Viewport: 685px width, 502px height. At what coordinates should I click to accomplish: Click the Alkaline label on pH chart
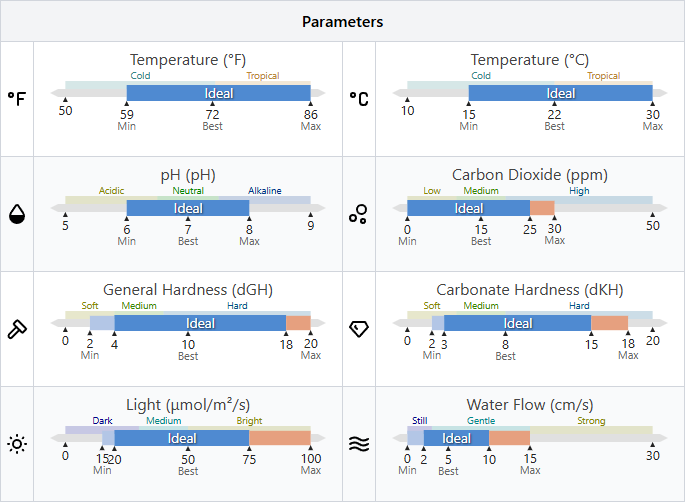tap(265, 190)
